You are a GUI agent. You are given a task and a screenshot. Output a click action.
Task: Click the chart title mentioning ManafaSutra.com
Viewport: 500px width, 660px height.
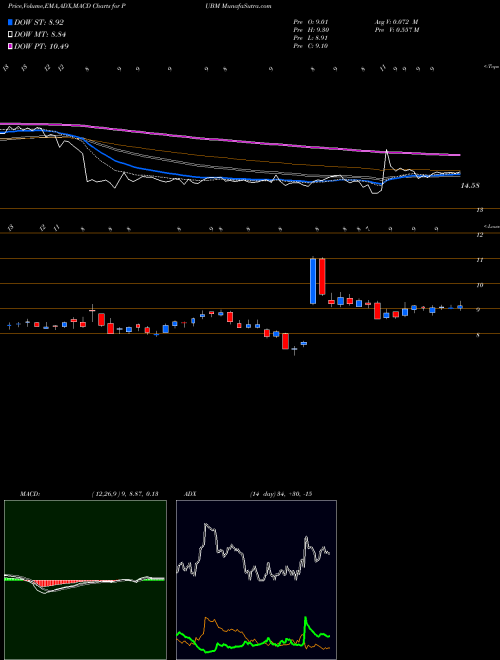pyautogui.click(x=139, y=6)
